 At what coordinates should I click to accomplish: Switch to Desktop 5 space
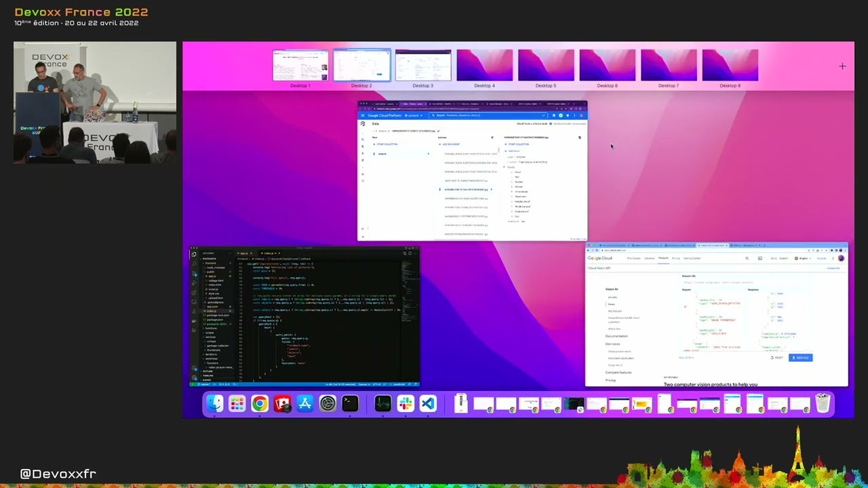[546, 66]
